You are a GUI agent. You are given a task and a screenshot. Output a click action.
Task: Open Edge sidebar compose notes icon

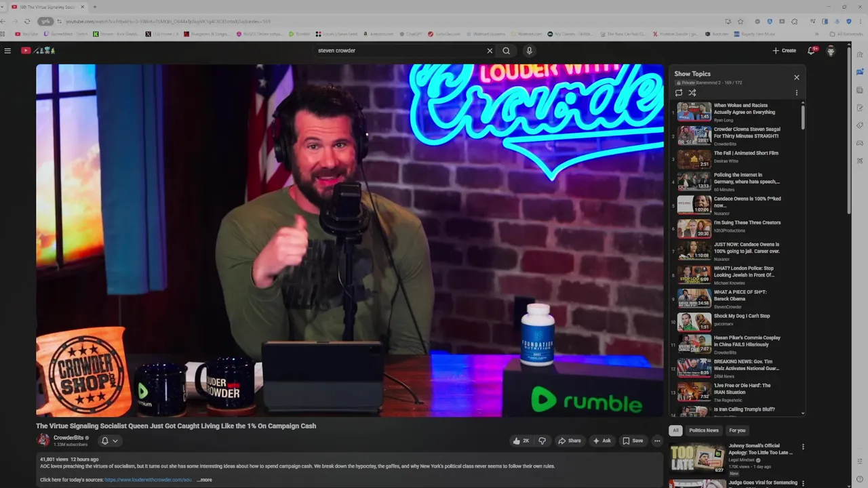[860, 108]
